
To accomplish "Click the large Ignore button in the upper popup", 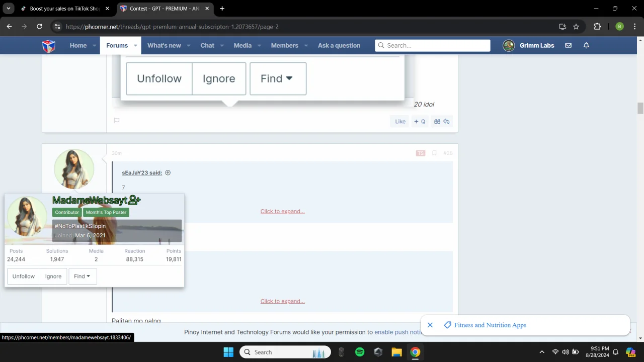I will [219, 78].
